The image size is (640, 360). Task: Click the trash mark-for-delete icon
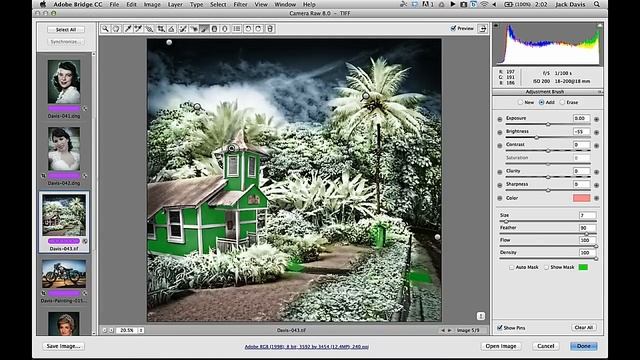269,29
